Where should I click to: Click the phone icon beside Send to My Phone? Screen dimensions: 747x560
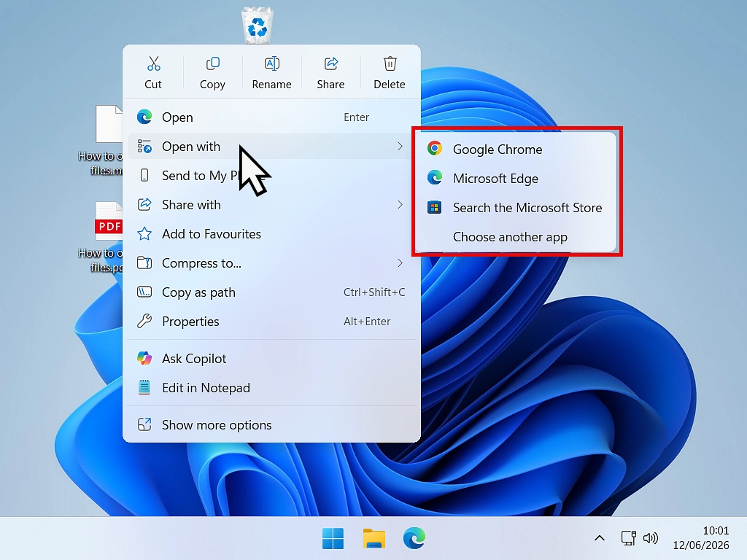click(144, 175)
